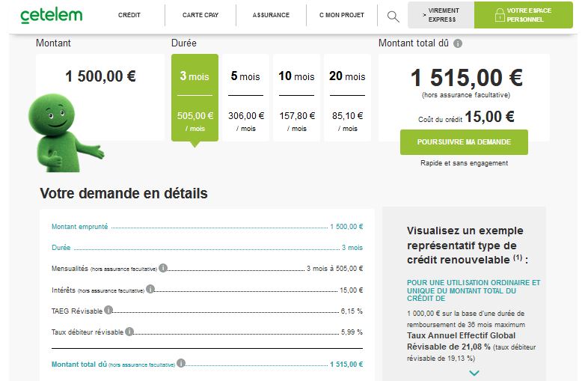Edit the 1 500,00 € amount field
This screenshot has height=381, width=588.
click(99, 76)
